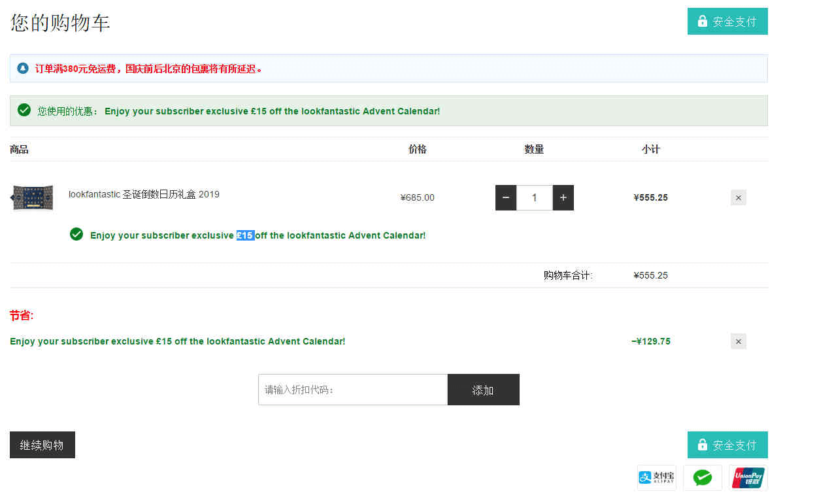Click lock icon in top checkout button

[703, 21]
